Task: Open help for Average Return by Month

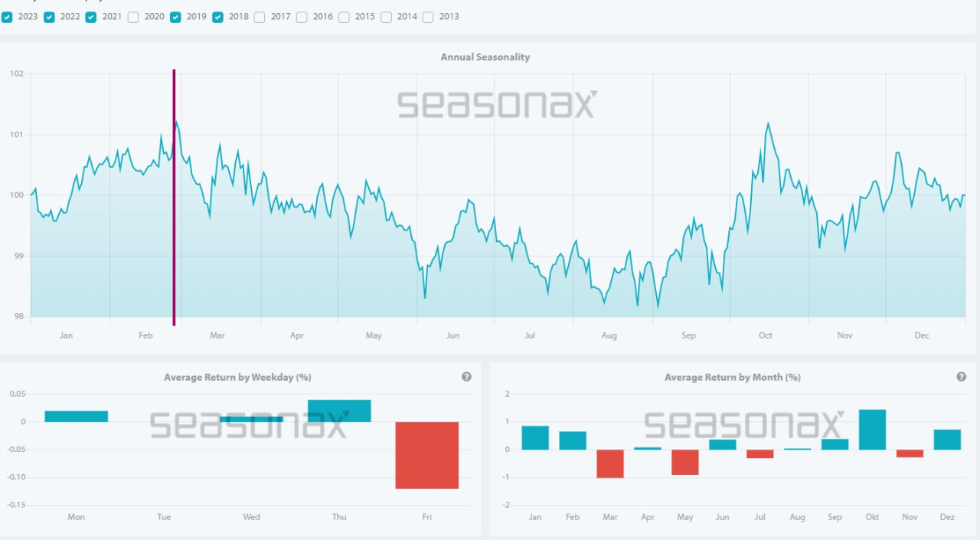Action: coord(962,377)
